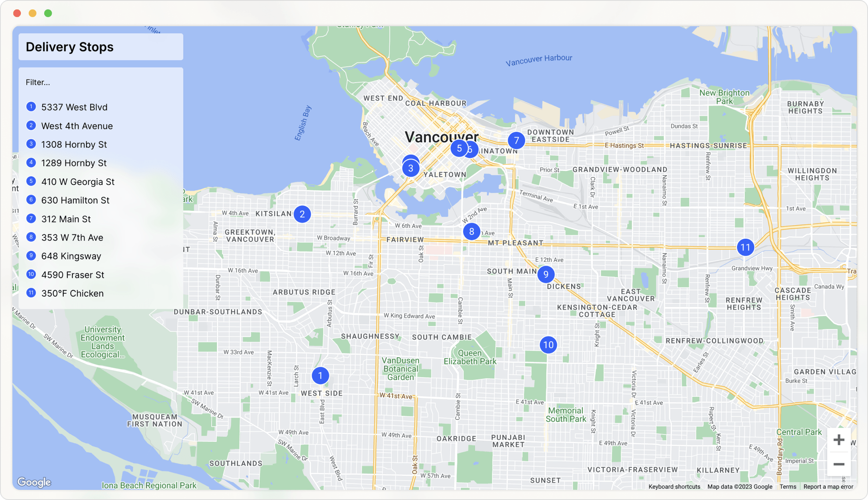Select map pin 7 near Downtown Eastside
The width and height of the screenshot is (868, 500).
pyautogui.click(x=516, y=140)
